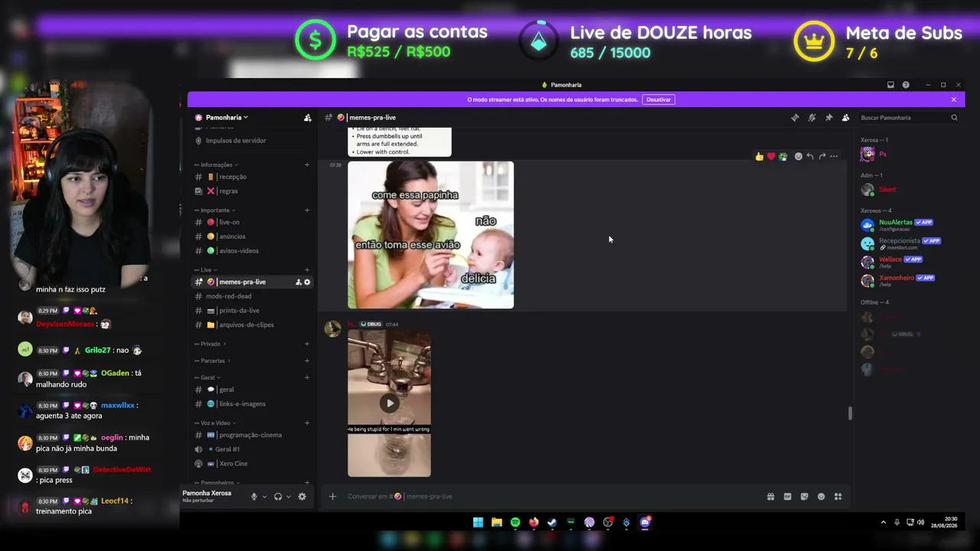The width and height of the screenshot is (980, 551).
Task: Open the gift icon in message bar
Action: point(770,497)
